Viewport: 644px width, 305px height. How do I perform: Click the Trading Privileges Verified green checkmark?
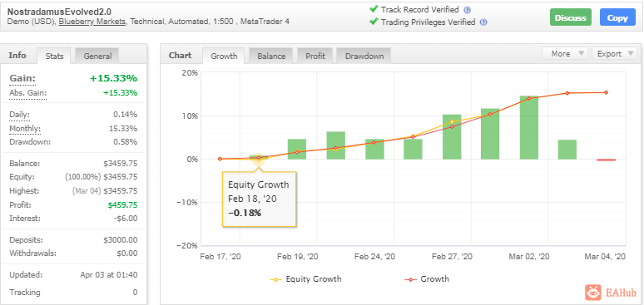374,22
